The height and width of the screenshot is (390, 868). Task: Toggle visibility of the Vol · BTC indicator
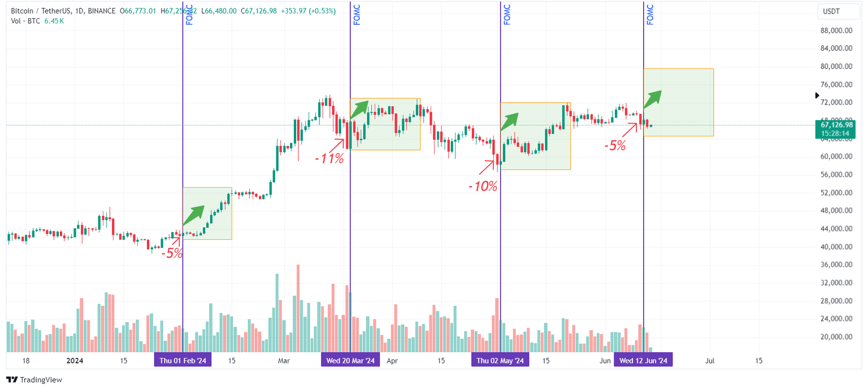tap(25, 20)
